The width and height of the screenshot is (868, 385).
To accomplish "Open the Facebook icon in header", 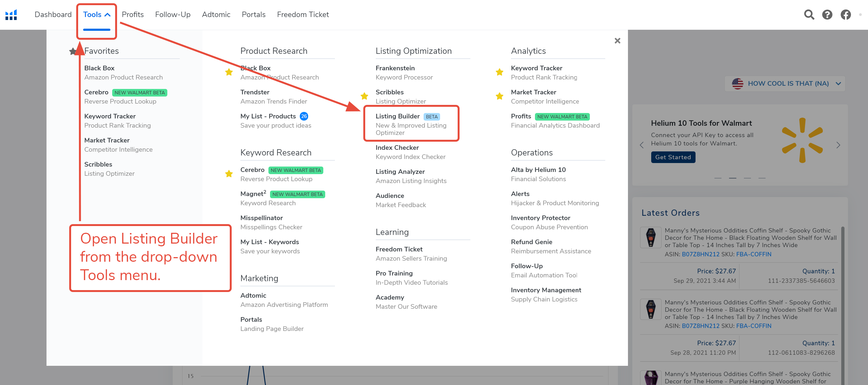I will tap(845, 15).
